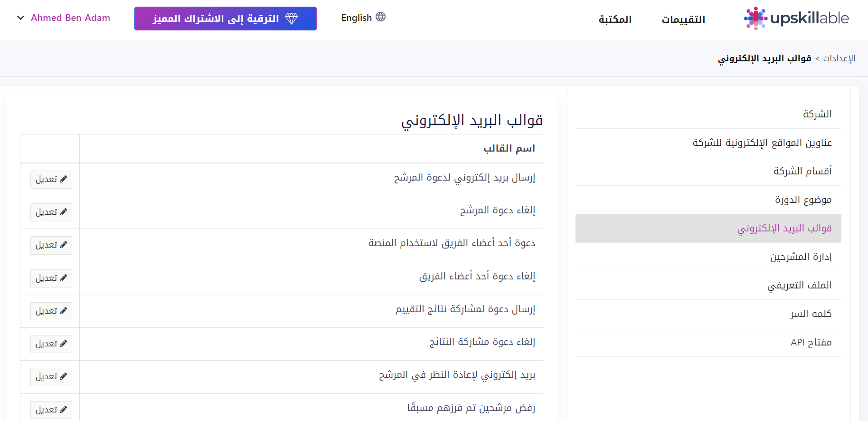Viewport: 868px width, 421px height.
Task: Click text دعوة أحد أعضاء الفريق لاستخدام المنصة
Action: [x=452, y=243]
